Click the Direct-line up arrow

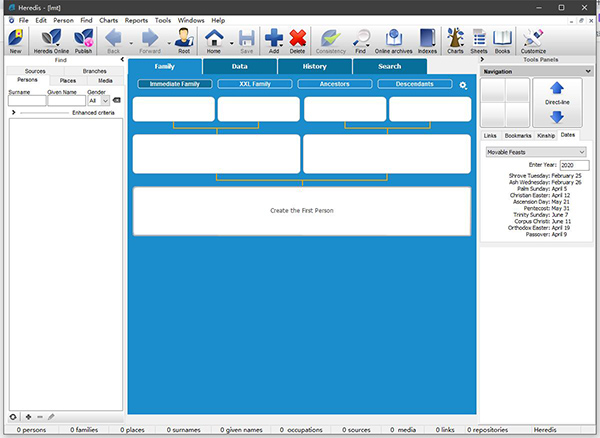[557, 89]
